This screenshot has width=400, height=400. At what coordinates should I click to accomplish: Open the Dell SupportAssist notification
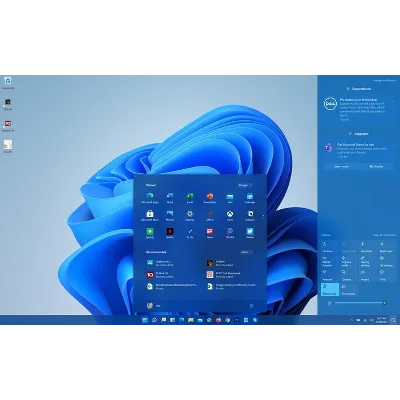[x=358, y=109]
